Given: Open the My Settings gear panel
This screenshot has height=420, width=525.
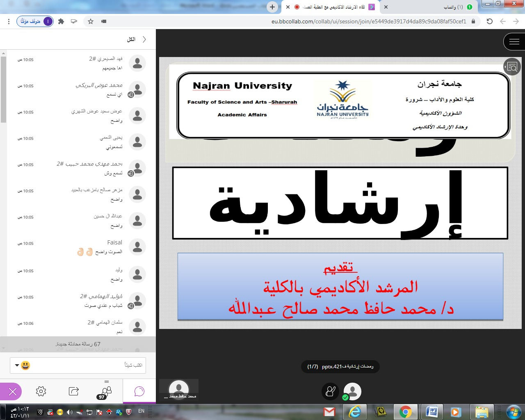Looking at the screenshot, I should tap(41, 391).
